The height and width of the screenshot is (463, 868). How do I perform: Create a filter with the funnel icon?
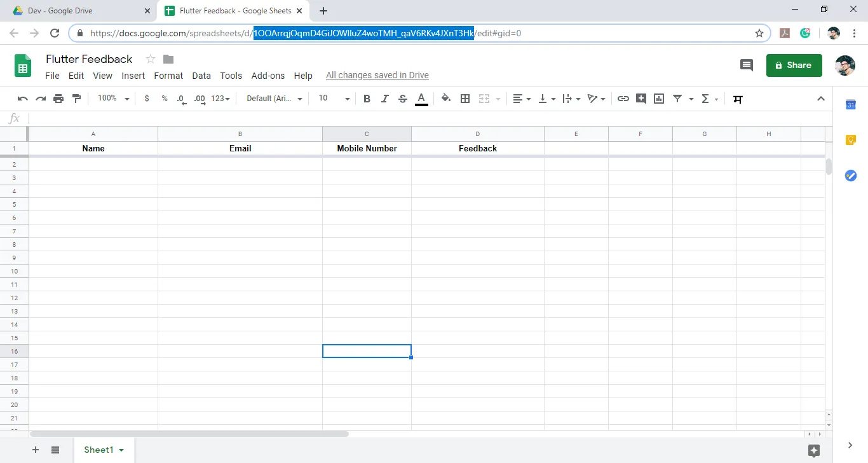tap(677, 99)
